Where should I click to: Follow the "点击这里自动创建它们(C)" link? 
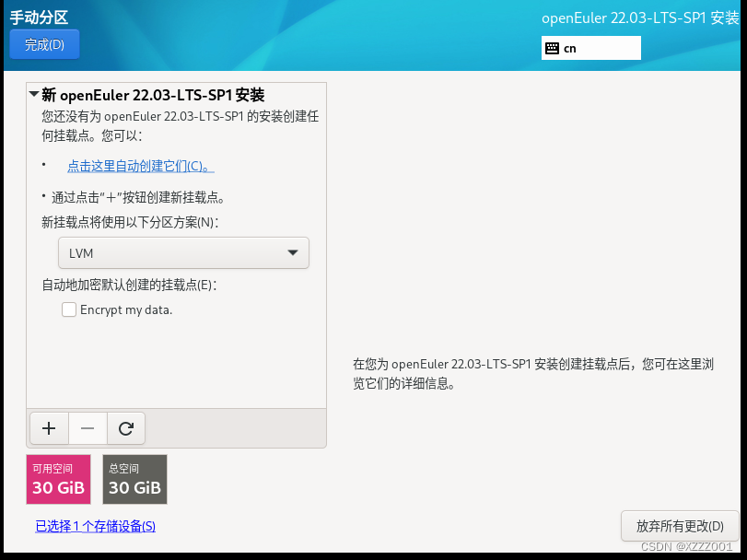(x=140, y=166)
